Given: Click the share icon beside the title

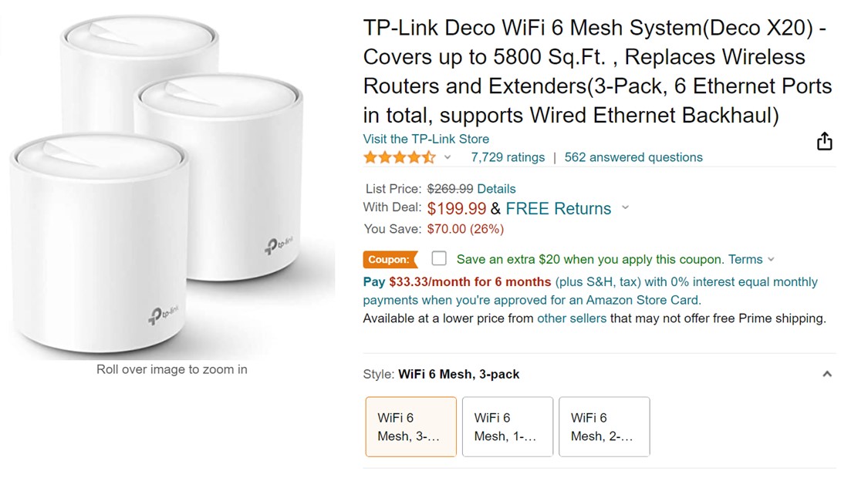Looking at the screenshot, I should point(824,142).
